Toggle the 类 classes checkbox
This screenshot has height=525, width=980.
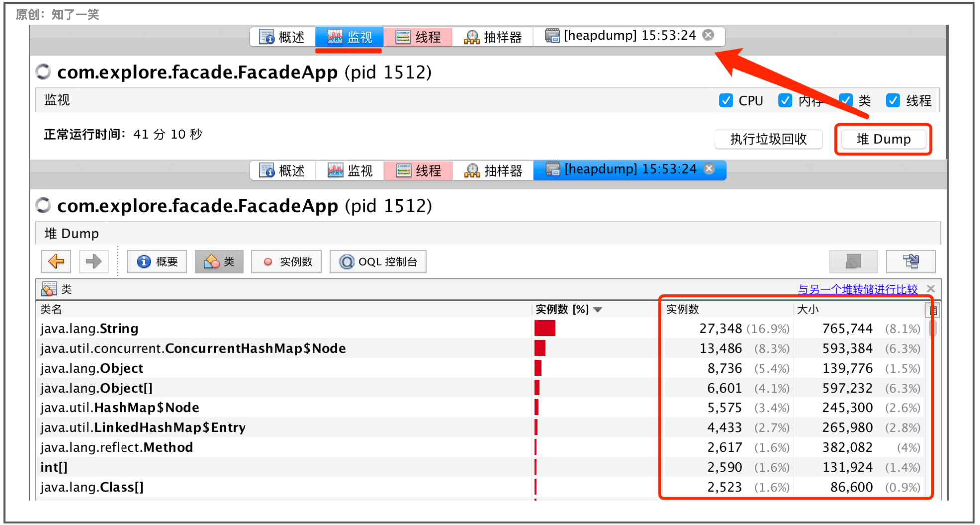846,100
